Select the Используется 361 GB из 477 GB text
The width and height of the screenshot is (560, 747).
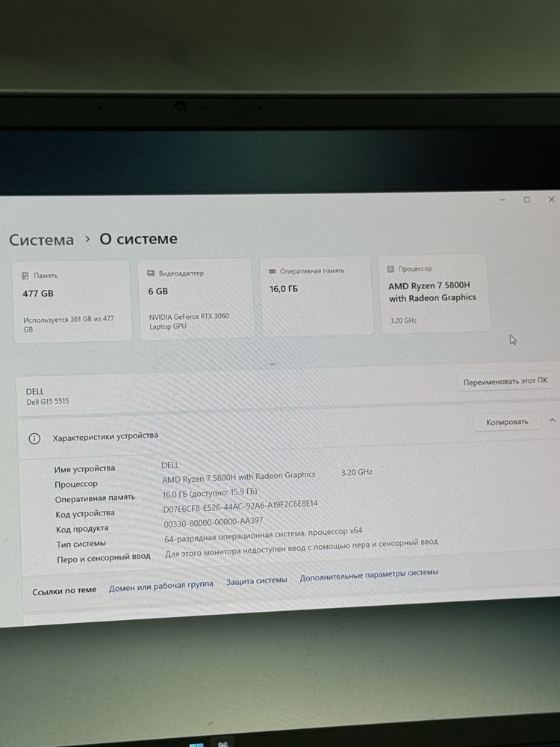pos(69,324)
